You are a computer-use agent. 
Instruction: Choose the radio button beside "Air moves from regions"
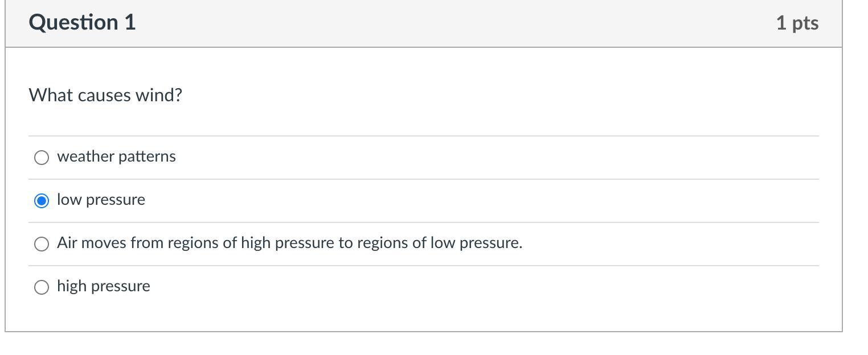point(42,244)
